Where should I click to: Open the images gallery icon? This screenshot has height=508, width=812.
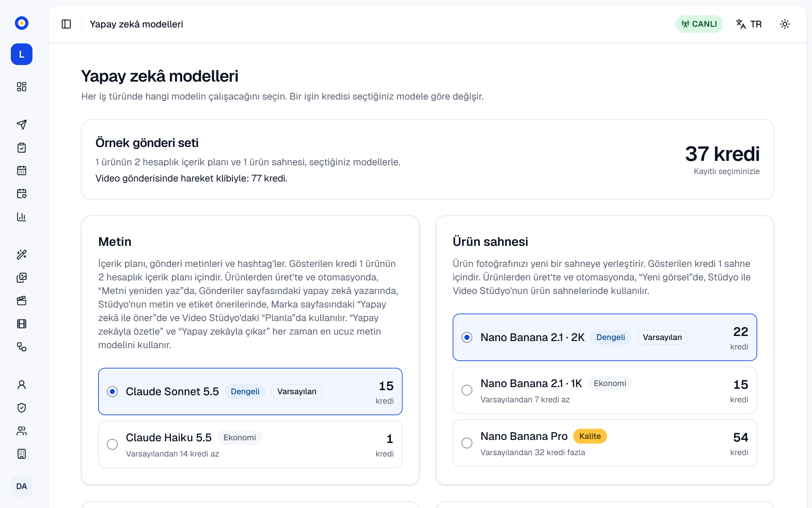22,278
